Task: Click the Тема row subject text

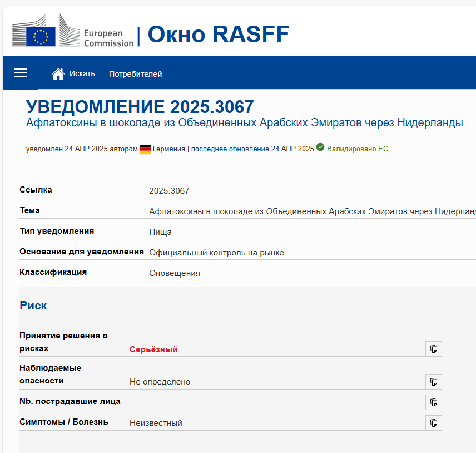Action: 313,211
